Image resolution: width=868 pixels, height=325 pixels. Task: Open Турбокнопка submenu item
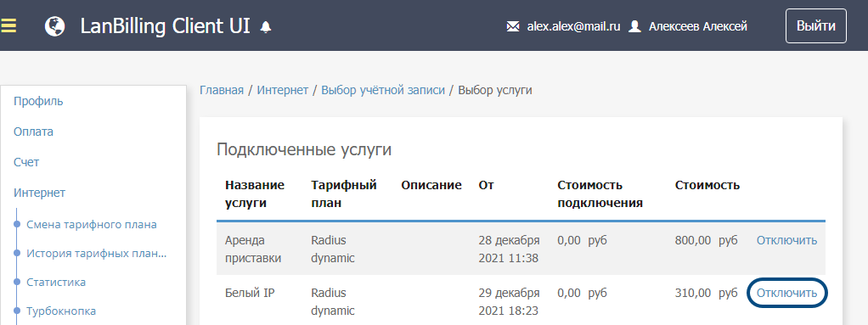pyautogui.click(x=61, y=311)
